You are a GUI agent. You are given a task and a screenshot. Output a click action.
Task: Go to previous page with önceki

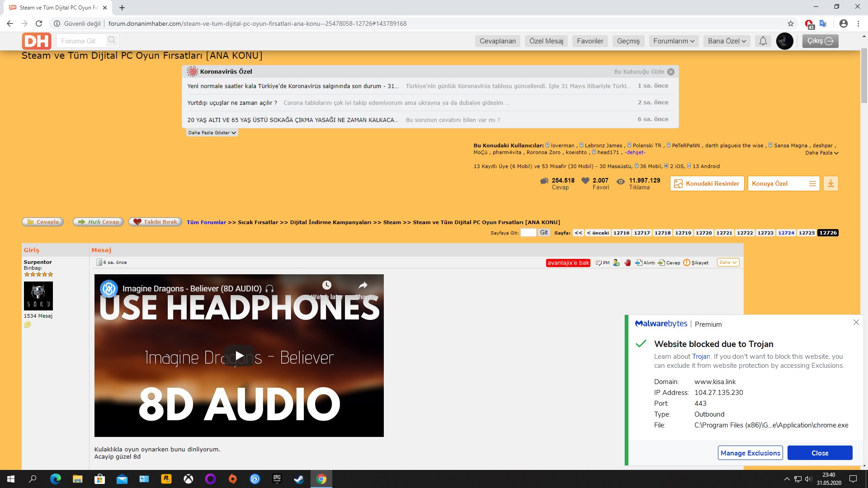click(598, 233)
